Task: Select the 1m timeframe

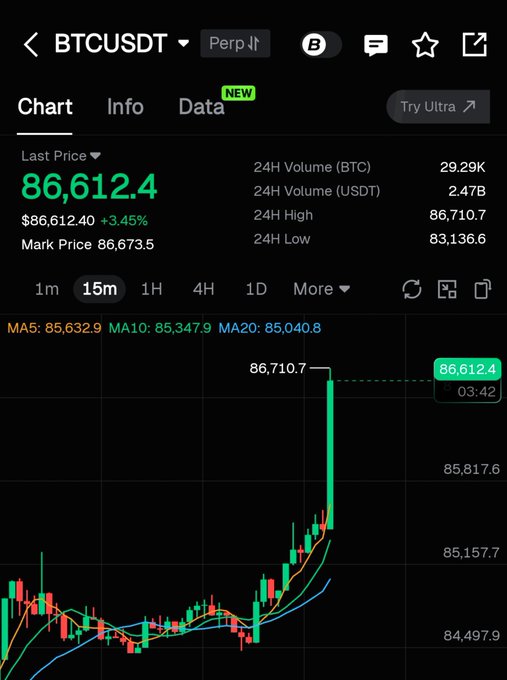Action: pyautogui.click(x=47, y=289)
